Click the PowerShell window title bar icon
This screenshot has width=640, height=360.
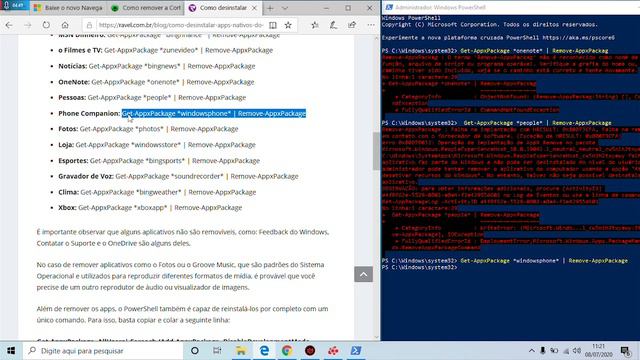[x=389, y=7]
